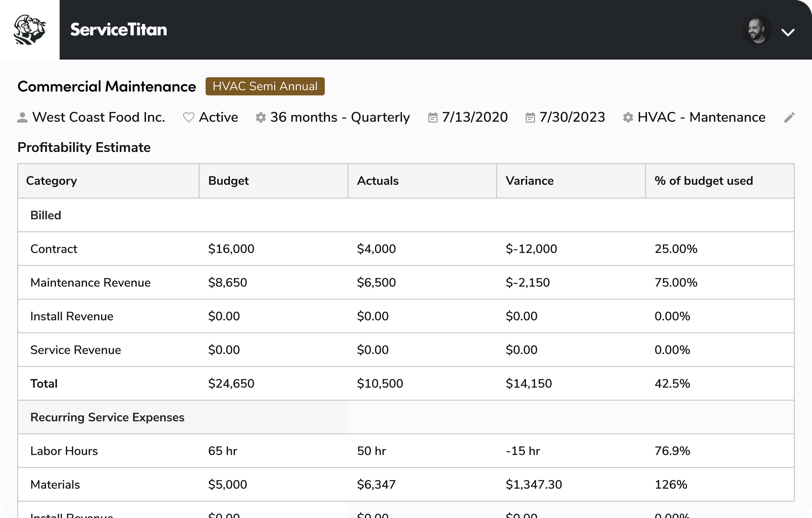Image resolution: width=812 pixels, height=518 pixels.
Task: Click the HVAC - Mantenance label
Action: pyautogui.click(x=701, y=117)
